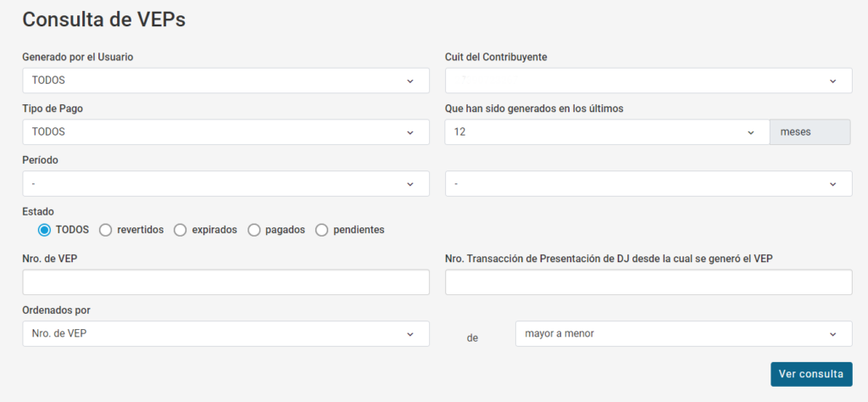Viewport: 868px width, 402px height.
Task: Click chevron arrow in Cuit del Contribuyente
Action: tap(832, 81)
